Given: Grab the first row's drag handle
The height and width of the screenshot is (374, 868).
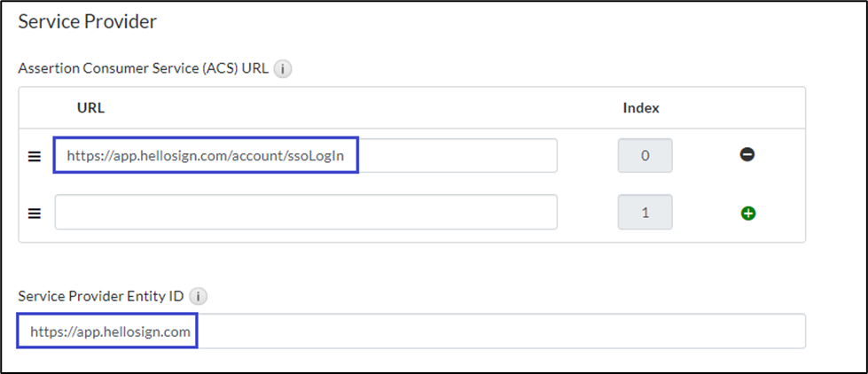Looking at the screenshot, I should click(35, 156).
